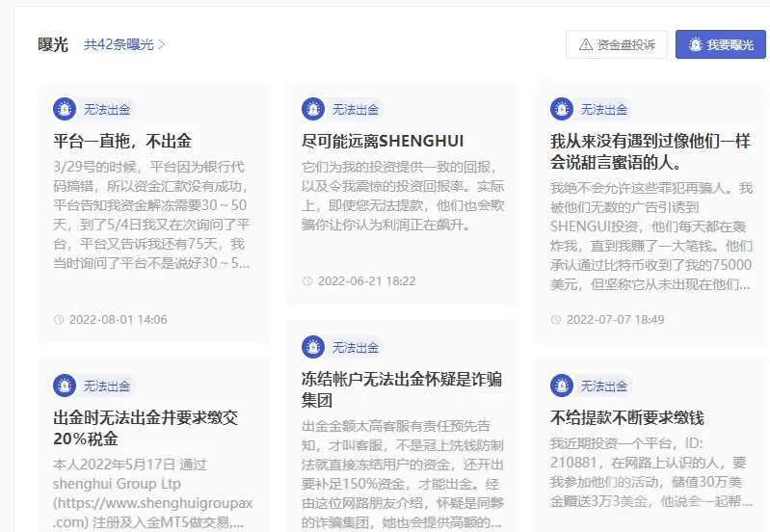Open post 出金时无法出金并要求缴交20%税金
Image resolution: width=770 pixels, height=532 pixels.
146,428
